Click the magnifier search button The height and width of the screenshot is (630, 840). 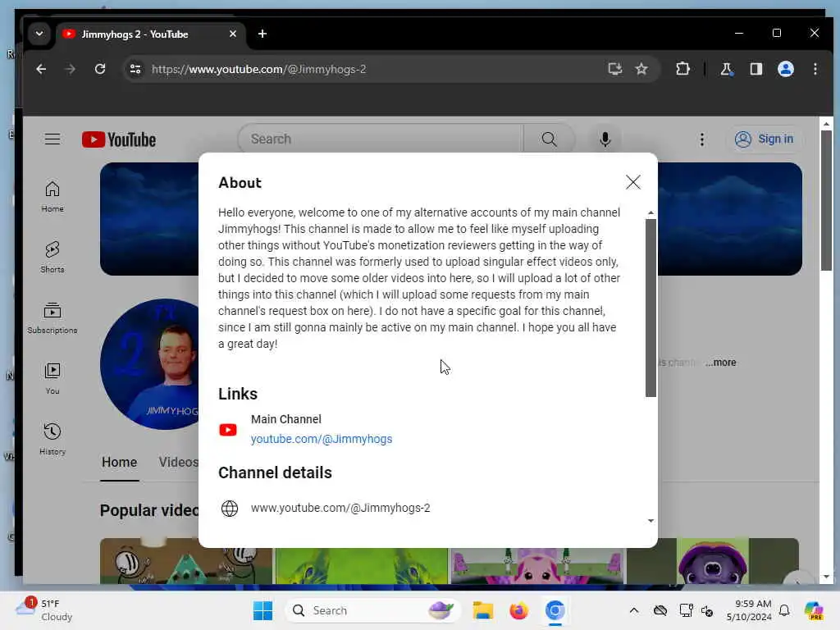click(x=549, y=139)
